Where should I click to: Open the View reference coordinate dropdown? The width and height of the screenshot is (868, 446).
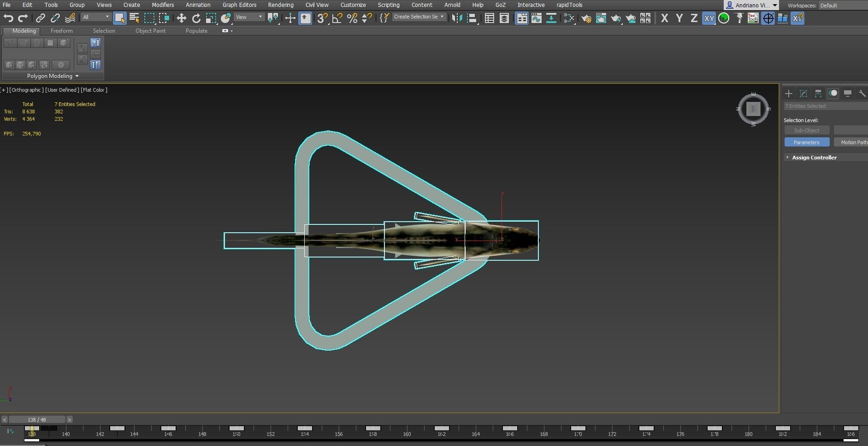click(249, 17)
